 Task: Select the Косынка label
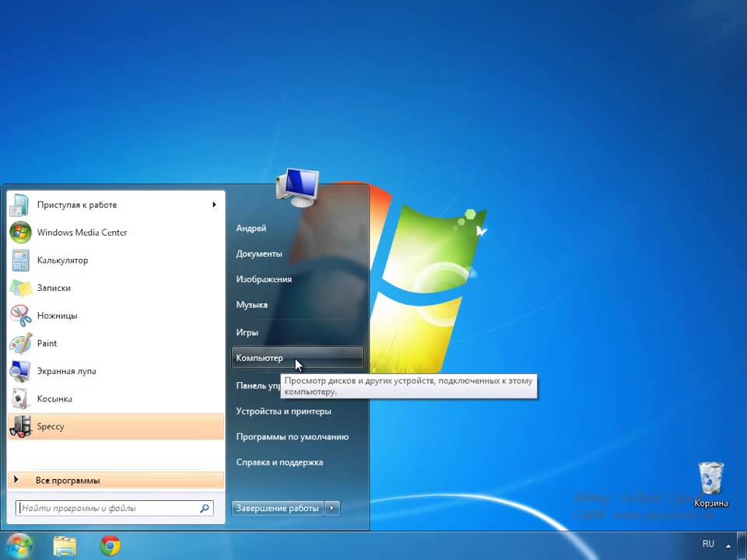coord(54,398)
